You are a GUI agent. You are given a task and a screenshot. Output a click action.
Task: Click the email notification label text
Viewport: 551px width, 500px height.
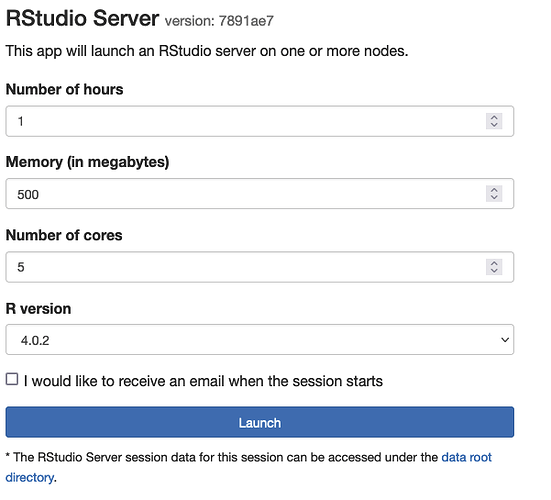pyautogui.click(x=203, y=381)
